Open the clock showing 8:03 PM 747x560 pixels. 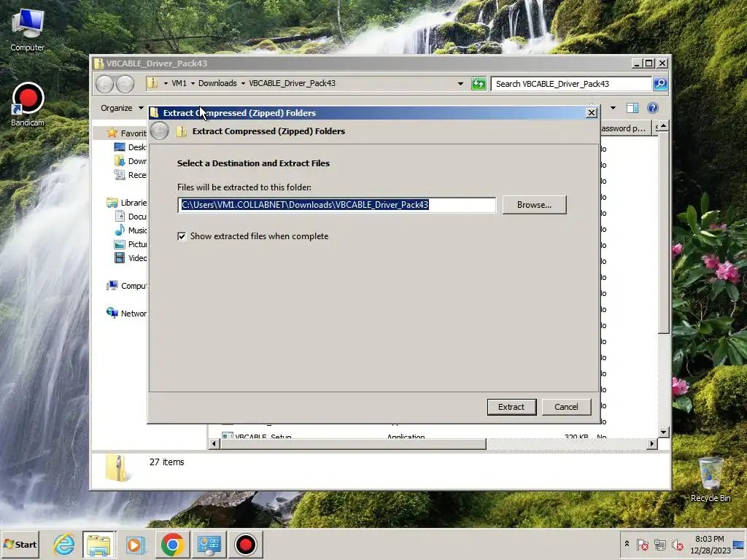pos(710,544)
